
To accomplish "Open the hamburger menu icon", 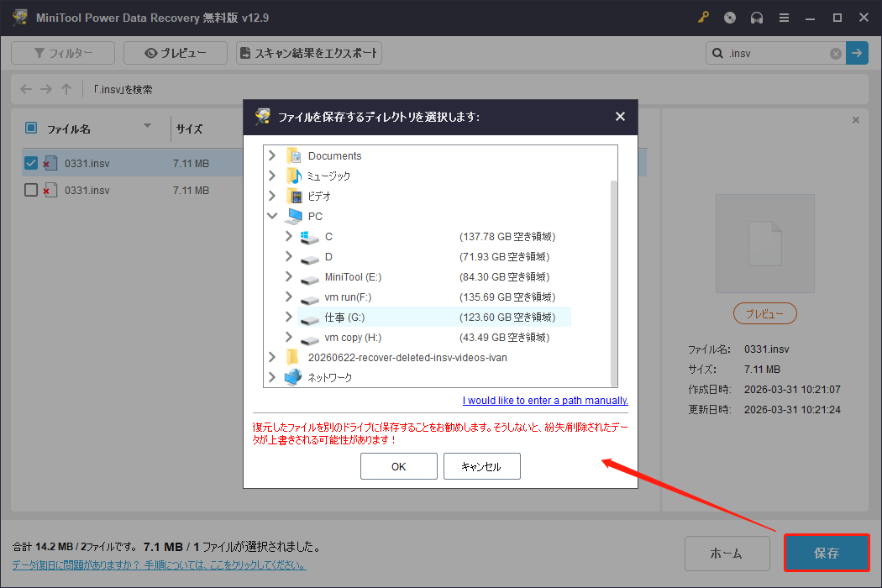I will (784, 18).
